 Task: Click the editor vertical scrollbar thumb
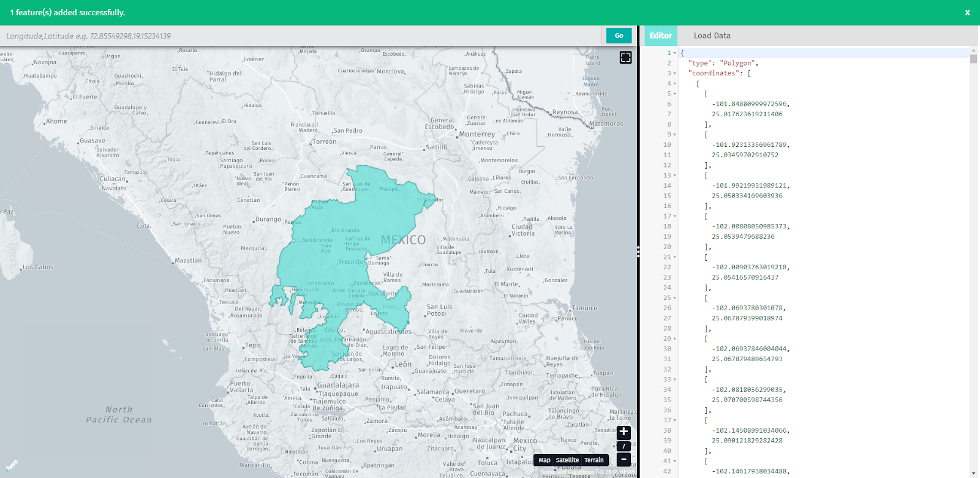973,59
